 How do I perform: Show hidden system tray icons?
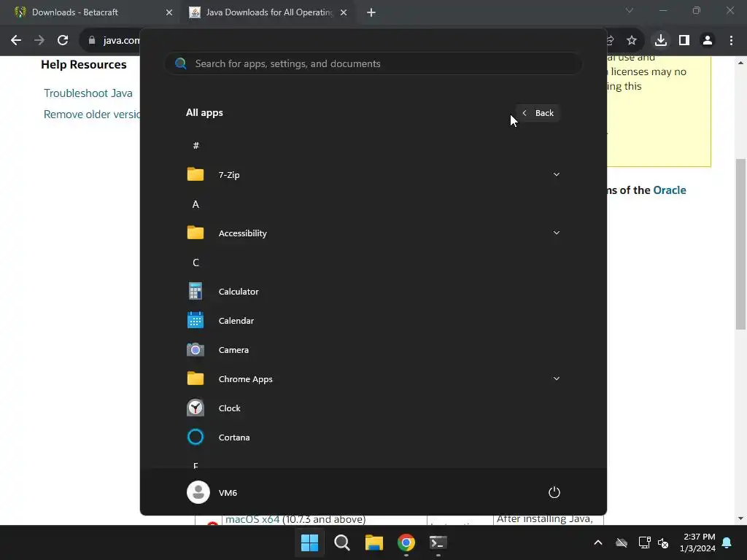click(598, 542)
